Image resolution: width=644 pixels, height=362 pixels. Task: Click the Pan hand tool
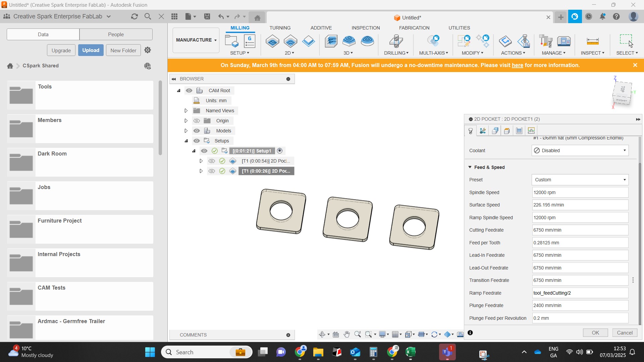[347, 334]
